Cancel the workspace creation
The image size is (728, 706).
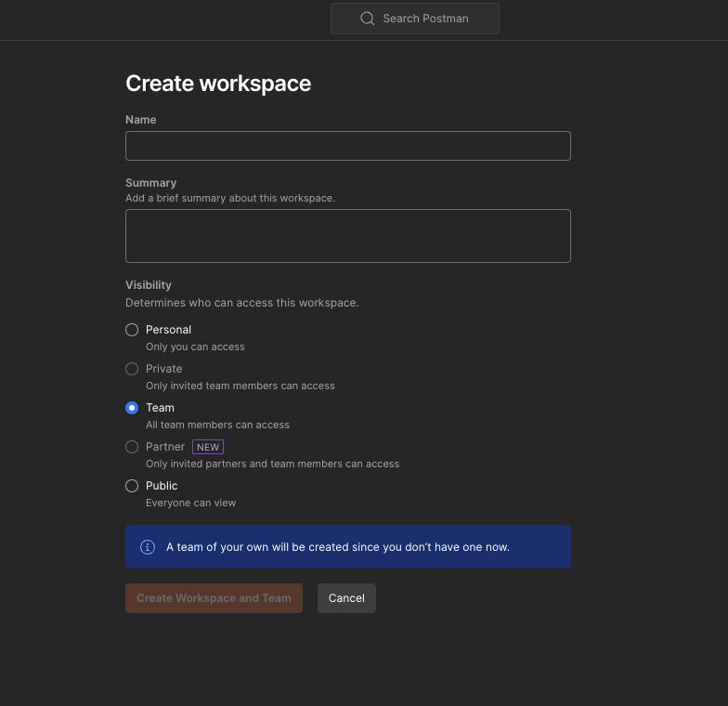(x=346, y=598)
